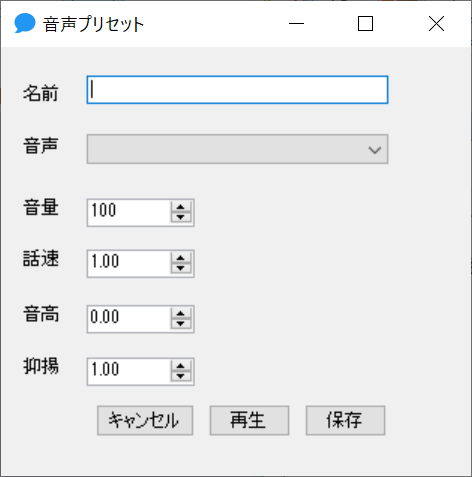Decrease 音量 volume with down arrow
The height and width of the screenshot is (477, 472).
[181, 218]
